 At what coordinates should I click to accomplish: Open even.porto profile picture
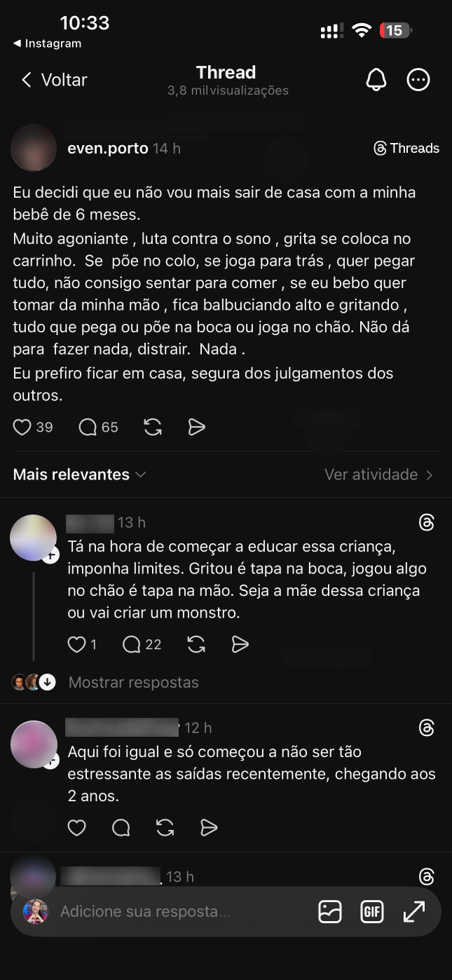34,148
